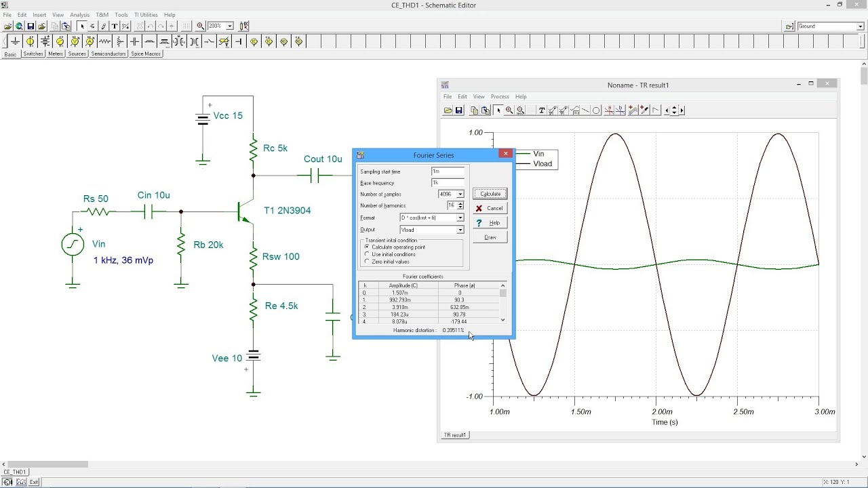868x488 pixels.
Task: Switch to the Semiconductors component tab
Action: point(108,54)
